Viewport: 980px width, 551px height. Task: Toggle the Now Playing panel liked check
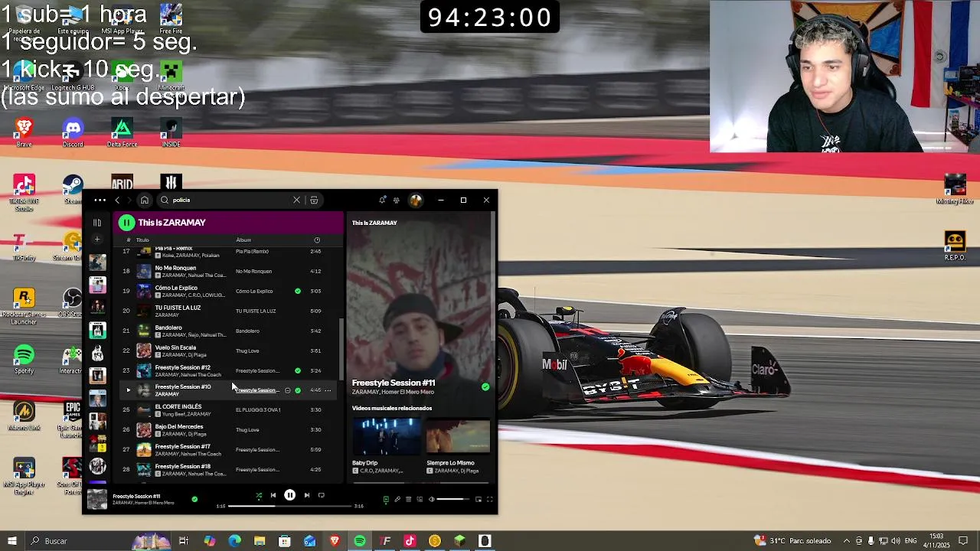[485, 387]
